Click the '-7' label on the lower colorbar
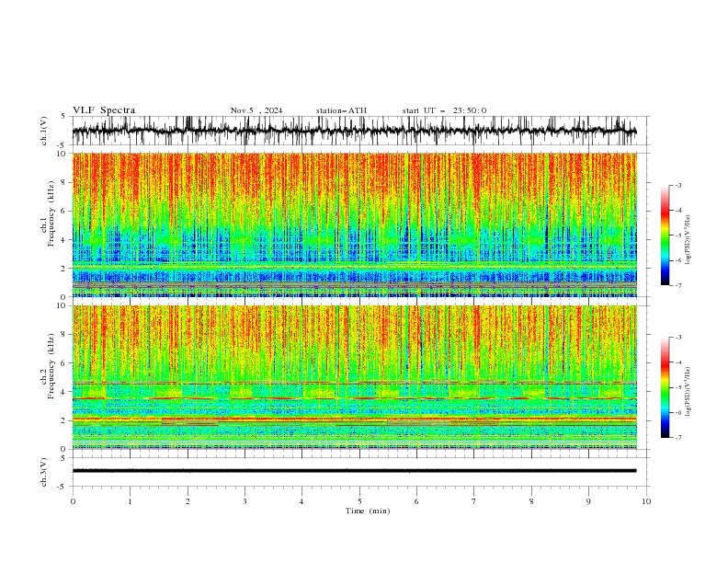This screenshot has width=728, height=563. 677,437
